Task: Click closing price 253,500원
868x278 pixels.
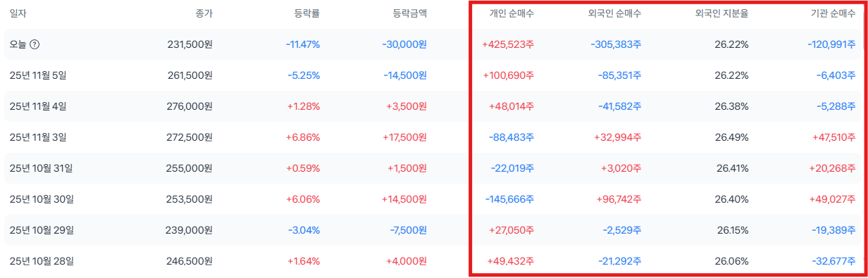Action: (x=190, y=199)
